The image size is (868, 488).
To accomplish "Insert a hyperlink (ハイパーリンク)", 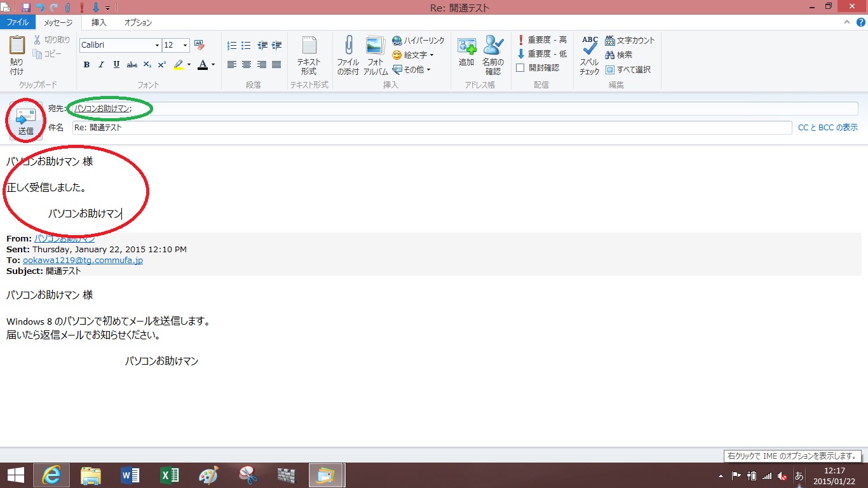I will pos(418,40).
